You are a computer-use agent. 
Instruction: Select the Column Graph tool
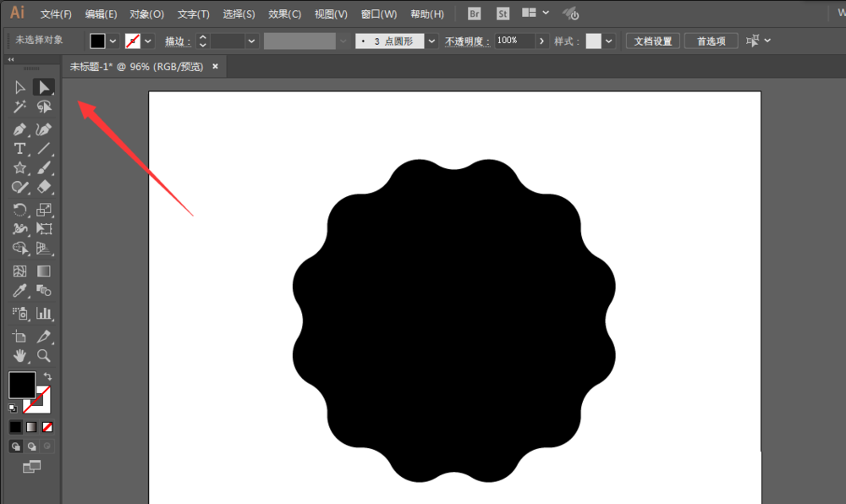[44, 313]
